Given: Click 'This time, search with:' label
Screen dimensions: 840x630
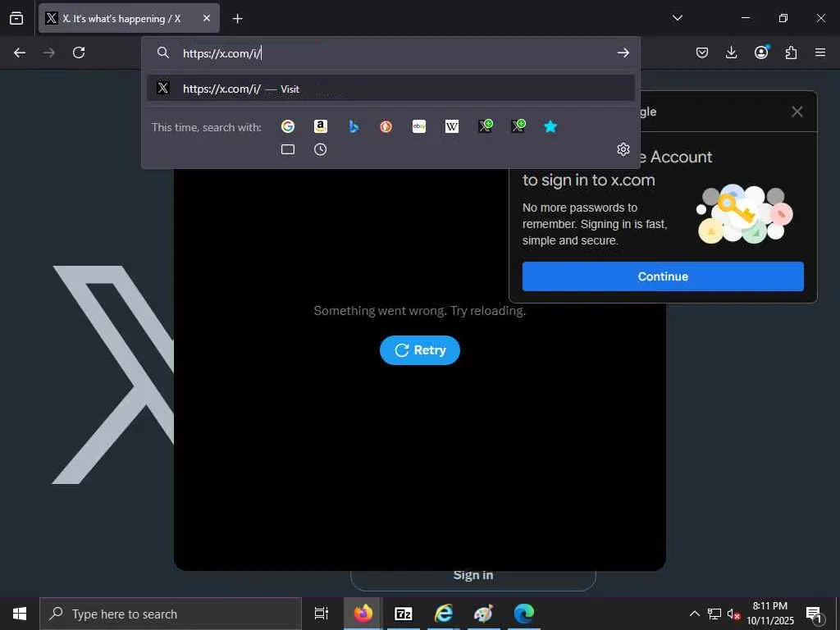Looking at the screenshot, I should click(x=206, y=127).
